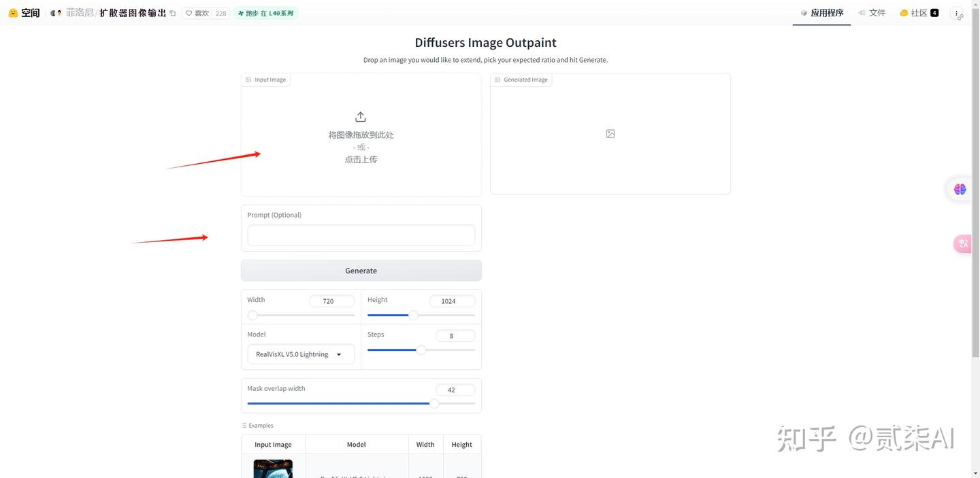980x478 pixels.
Task: Click the placeholder image icon in Generated Image panel
Action: click(x=610, y=133)
